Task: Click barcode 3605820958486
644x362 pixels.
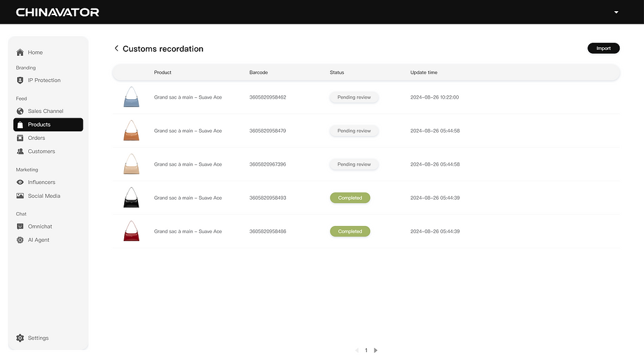Action: pyautogui.click(x=268, y=231)
